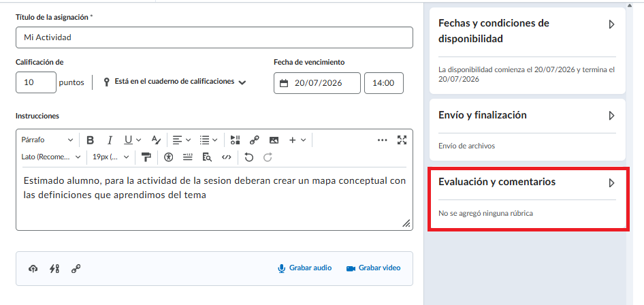
Task: Open the plus insert-other dropdown arrow
Action: click(x=303, y=140)
